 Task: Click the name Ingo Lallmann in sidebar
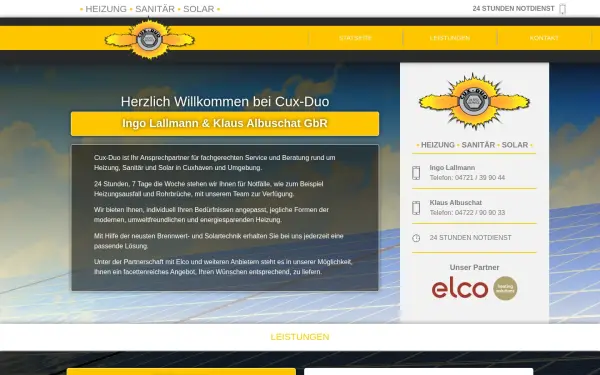point(452,168)
